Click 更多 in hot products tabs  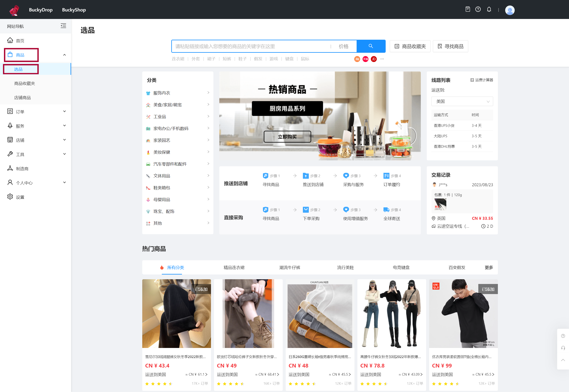tap(489, 267)
